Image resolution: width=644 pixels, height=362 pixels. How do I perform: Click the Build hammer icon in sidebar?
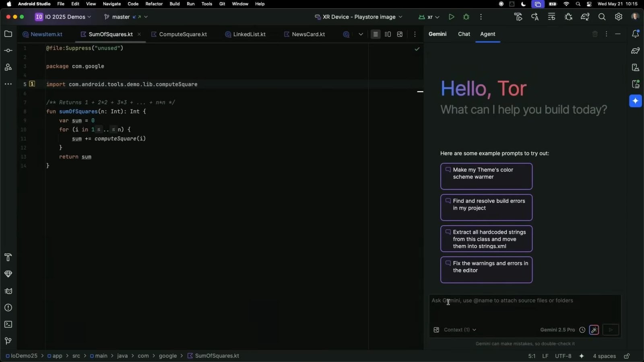[x=8, y=257]
